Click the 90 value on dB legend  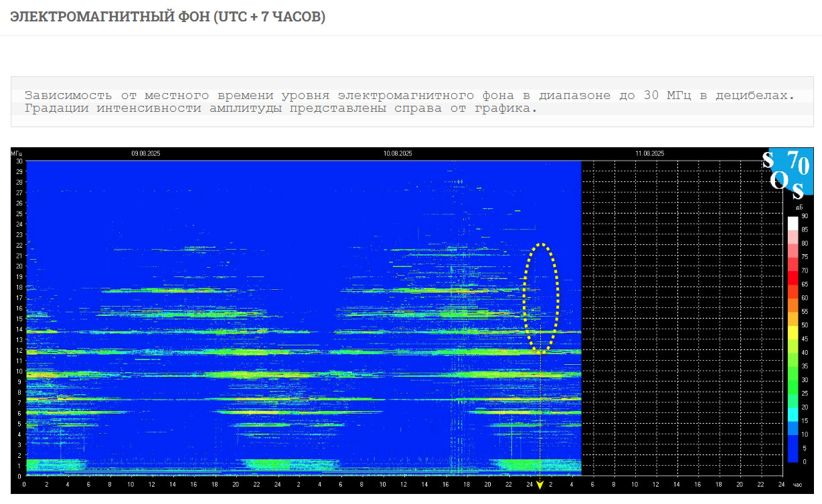805,216
